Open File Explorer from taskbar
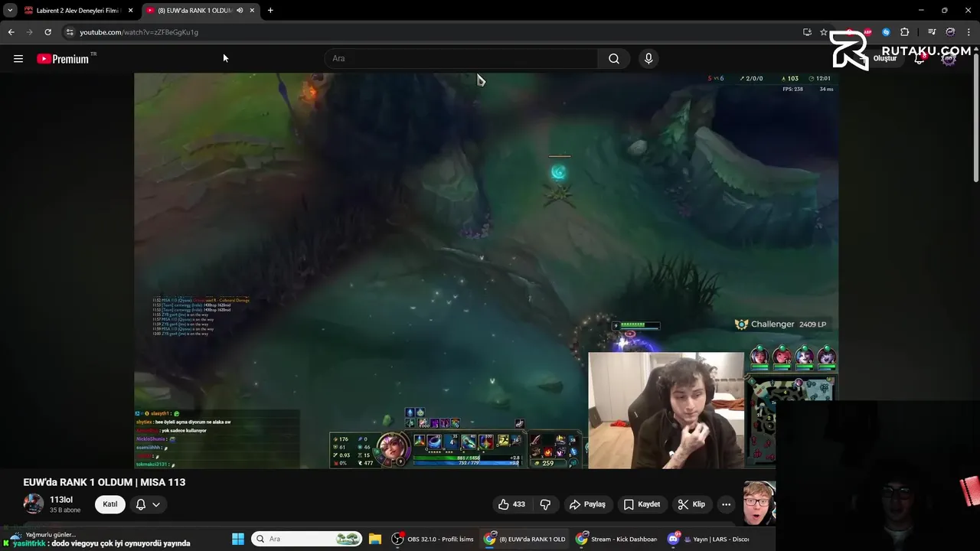The width and height of the screenshot is (980, 551). 374,539
